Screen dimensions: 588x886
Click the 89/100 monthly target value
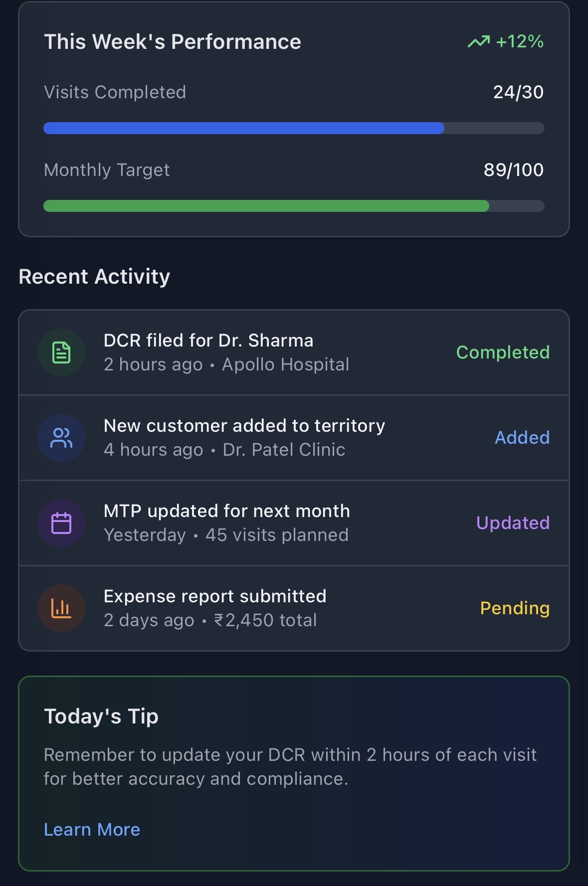514,170
